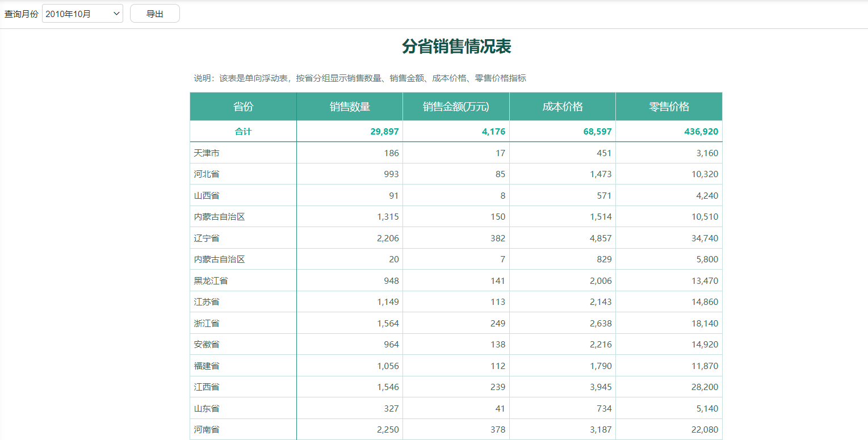Click the total sales value 29,897
This screenshot has width=868, height=440.
click(384, 131)
